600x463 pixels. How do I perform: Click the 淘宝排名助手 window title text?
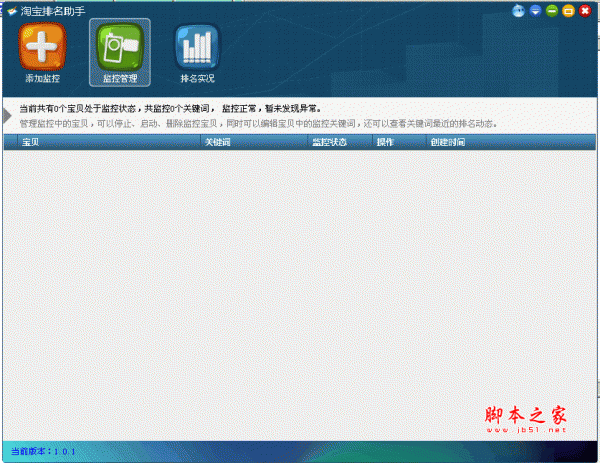(53, 11)
